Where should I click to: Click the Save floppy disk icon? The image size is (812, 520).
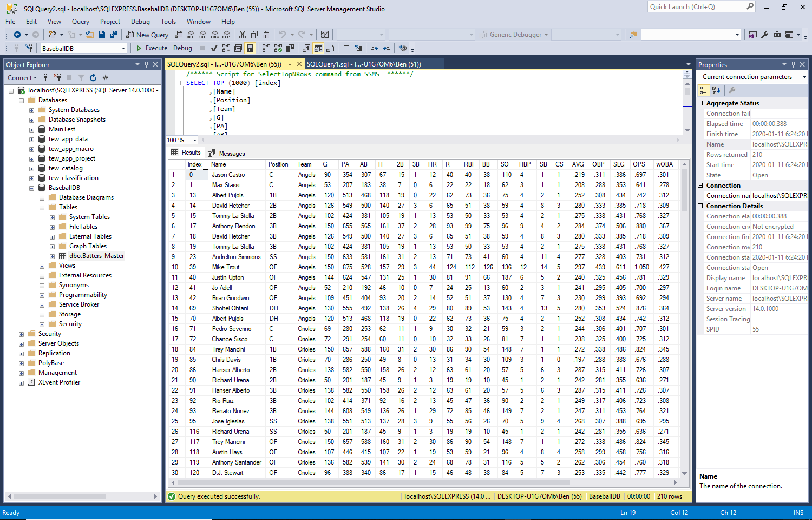point(101,35)
